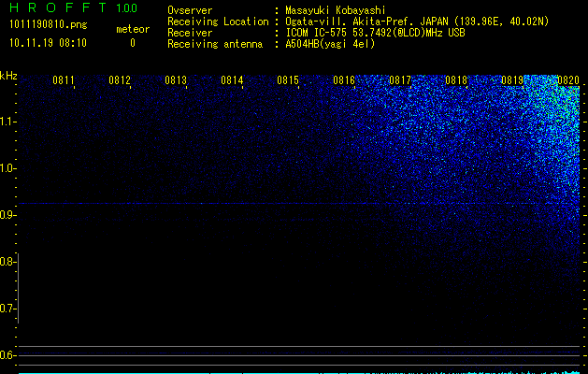
Task: Click the 0.9 frequency axis label
Action: [x=7, y=215]
